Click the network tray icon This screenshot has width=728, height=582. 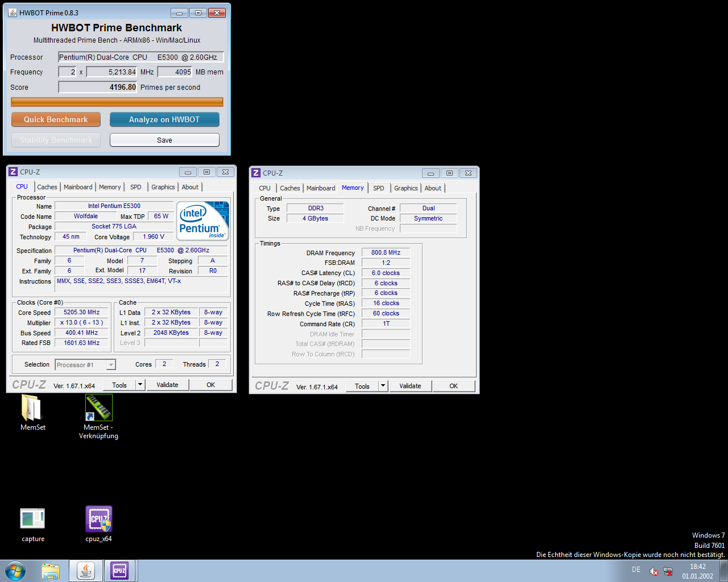click(x=668, y=571)
